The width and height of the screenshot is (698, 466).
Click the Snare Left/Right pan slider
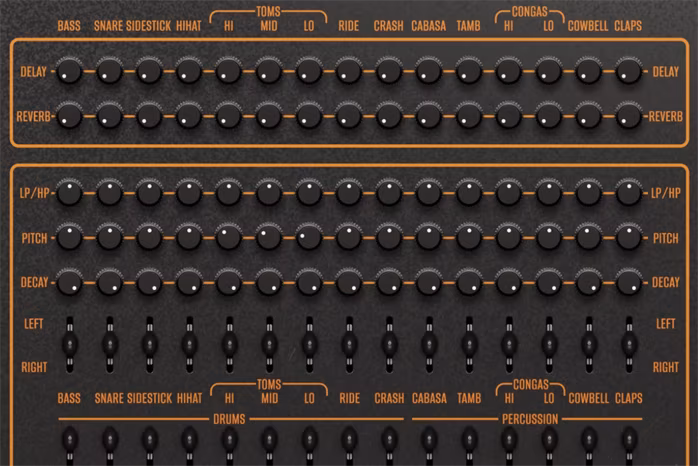[x=109, y=344]
